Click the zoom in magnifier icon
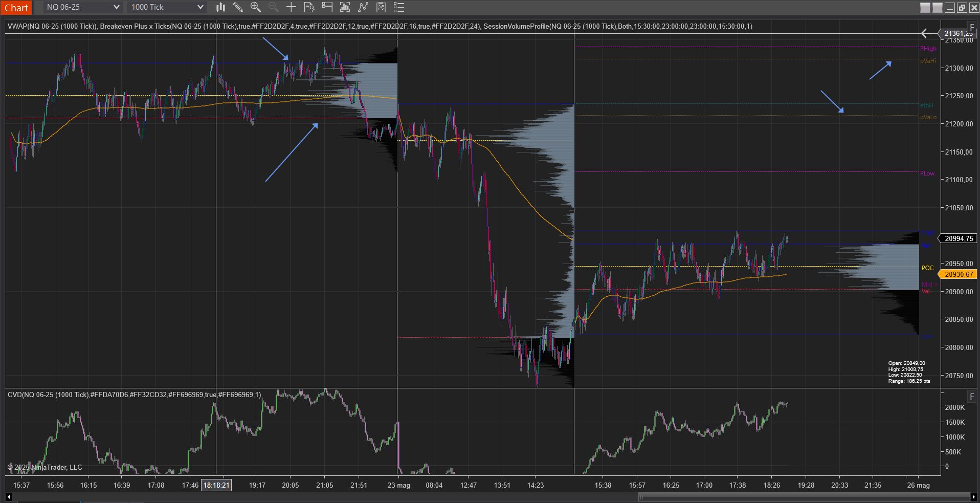Screen dimensions: 980x503 tap(255, 7)
